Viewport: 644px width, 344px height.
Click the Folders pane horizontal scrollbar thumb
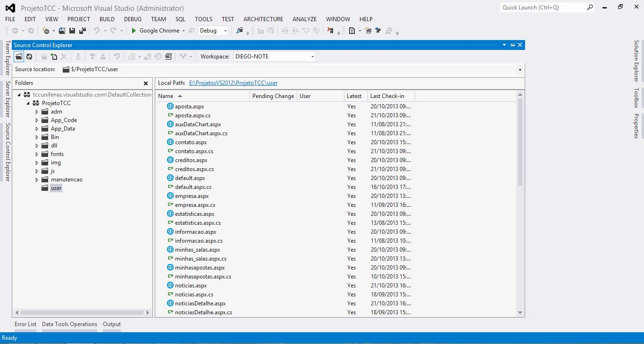(82, 312)
